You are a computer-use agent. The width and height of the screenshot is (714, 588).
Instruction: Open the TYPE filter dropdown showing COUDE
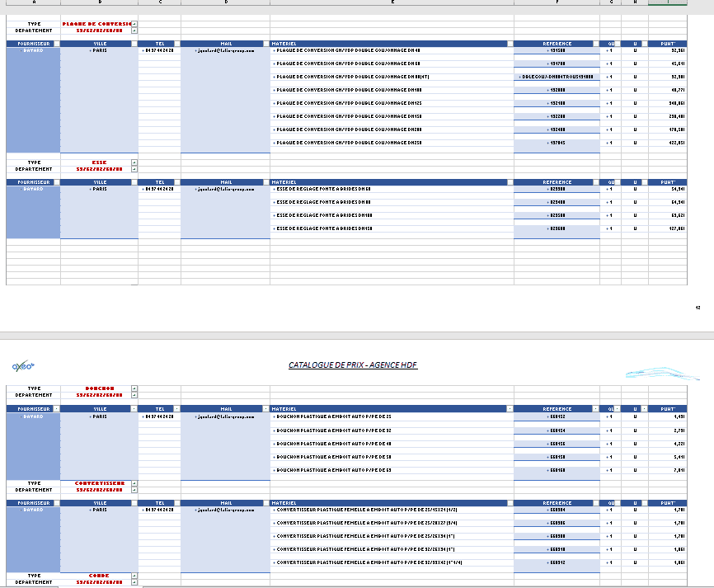tap(134, 576)
